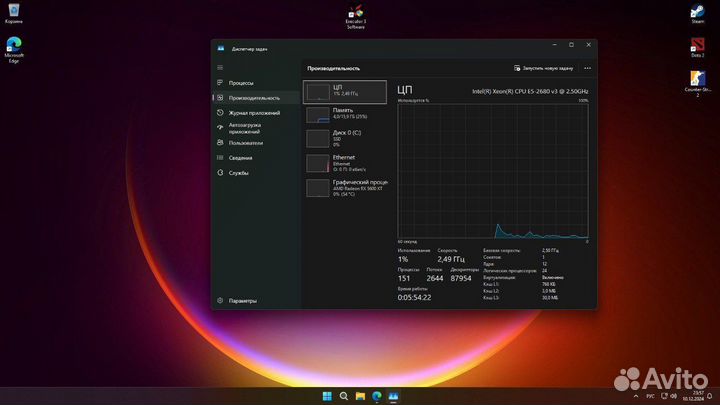Open Параметры settings in Task Manager
Viewport: 720px width, 405px height.
tap(242, 300)
